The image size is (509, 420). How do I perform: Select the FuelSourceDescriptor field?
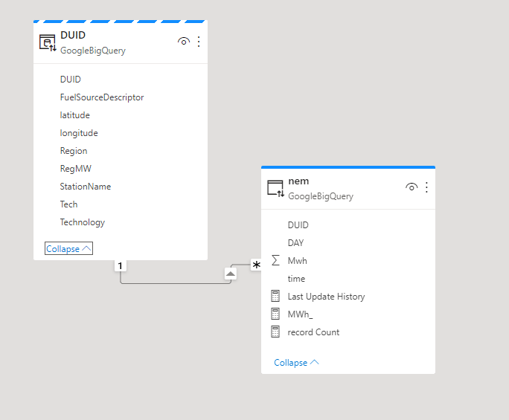[102, 97]
